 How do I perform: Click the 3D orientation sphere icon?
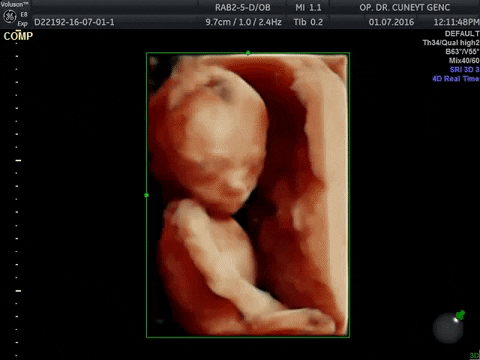click(x=448, y=328)
